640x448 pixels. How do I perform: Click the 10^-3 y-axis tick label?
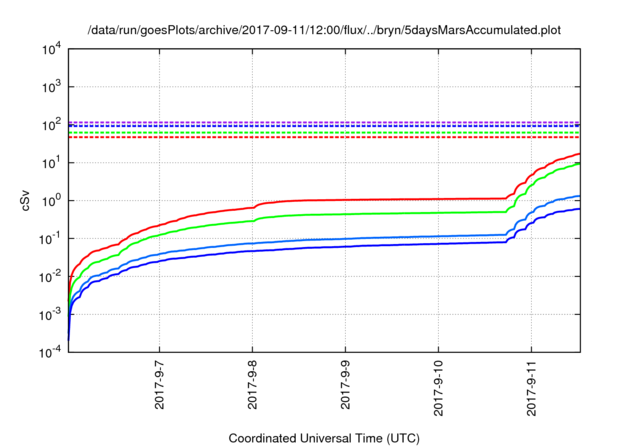tap(50, 315)
